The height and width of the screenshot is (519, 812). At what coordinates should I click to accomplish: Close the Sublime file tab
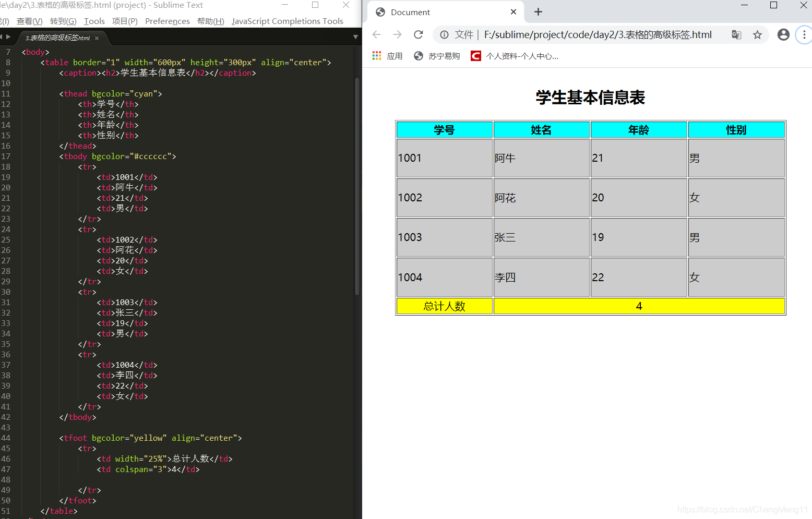[x=97, y=38]
